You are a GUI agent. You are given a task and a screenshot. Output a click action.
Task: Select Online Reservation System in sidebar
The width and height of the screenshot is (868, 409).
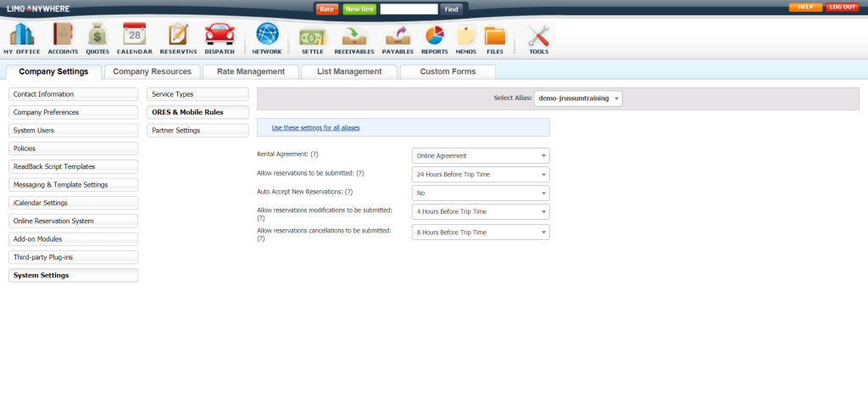[x=73, y=221]
